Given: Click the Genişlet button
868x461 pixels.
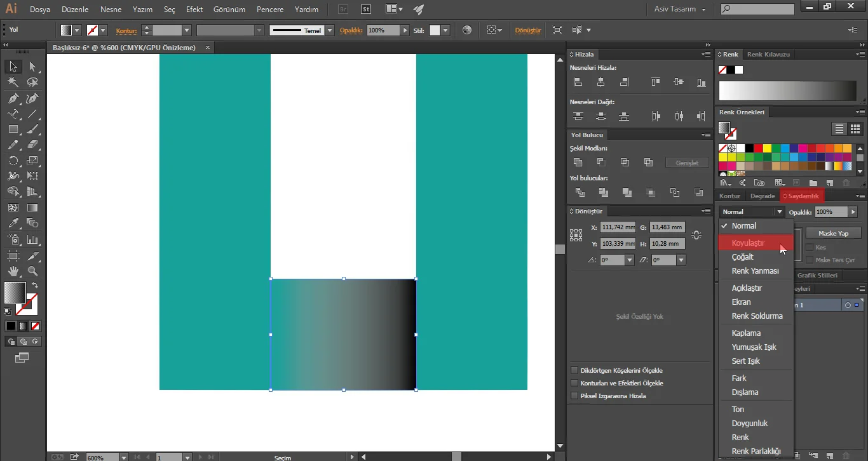Looking at the screenshot, I should pos(687,163).
